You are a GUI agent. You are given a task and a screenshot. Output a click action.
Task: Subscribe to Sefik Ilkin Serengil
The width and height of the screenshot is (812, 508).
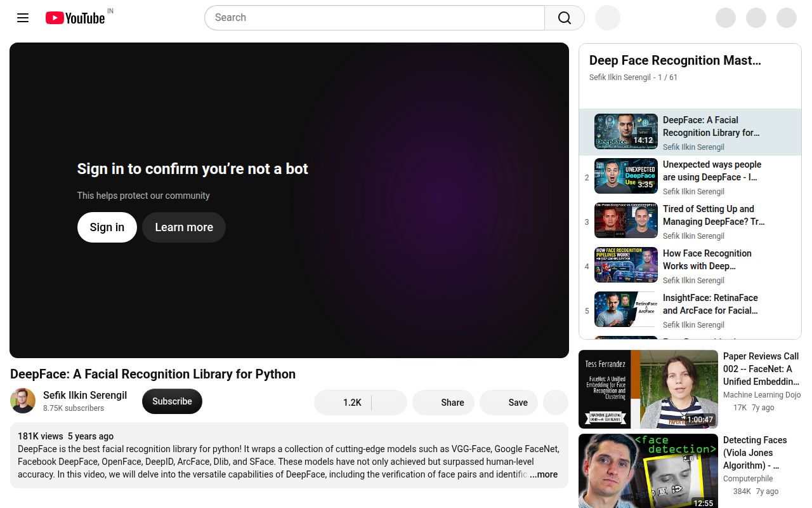point(172,401)
